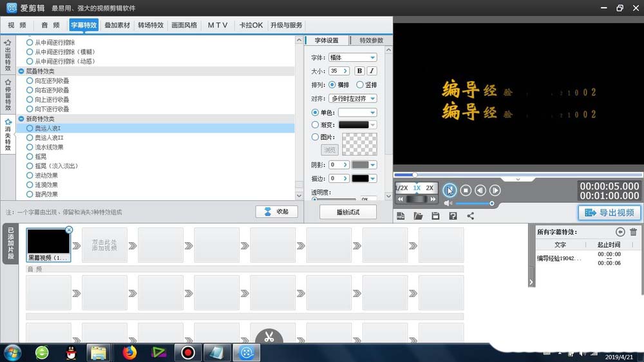Open the screen recorder taskbar icon
The height and width of the screenshot is (362, 644).
coord(187,352)
